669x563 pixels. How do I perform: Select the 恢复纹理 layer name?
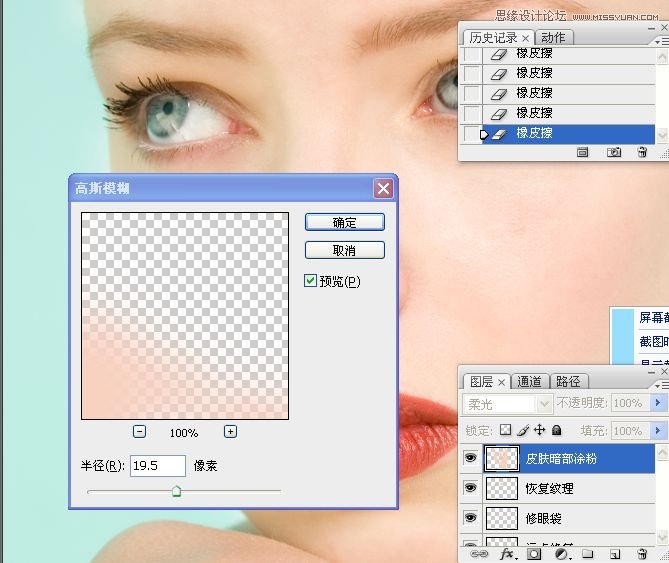(549, 488)
